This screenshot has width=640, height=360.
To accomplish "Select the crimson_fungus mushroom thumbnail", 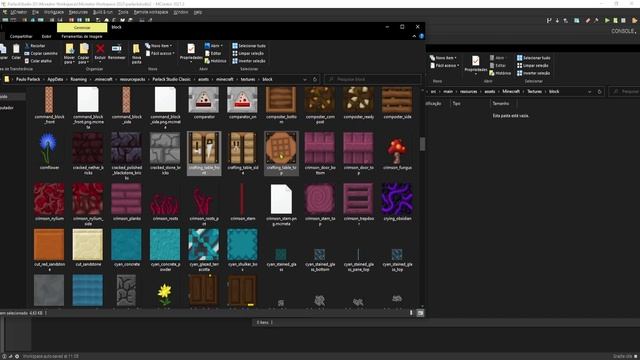I will point(397,151).
